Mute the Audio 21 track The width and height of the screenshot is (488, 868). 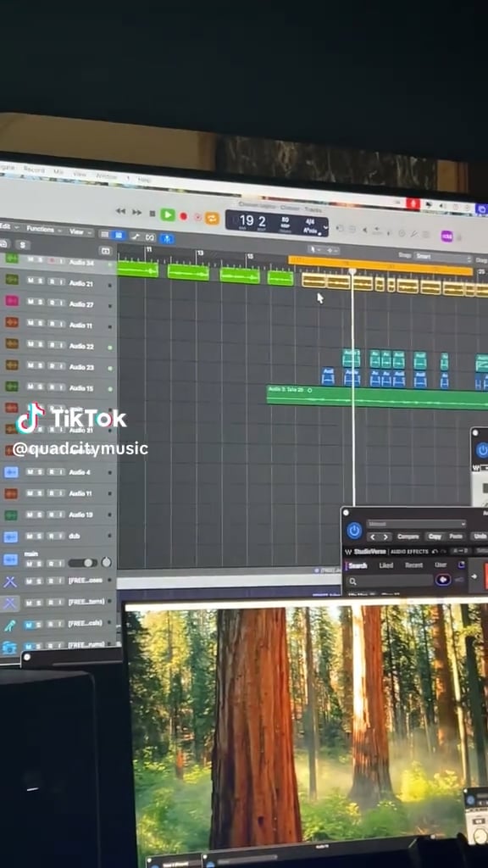click(x=31, y=281)
